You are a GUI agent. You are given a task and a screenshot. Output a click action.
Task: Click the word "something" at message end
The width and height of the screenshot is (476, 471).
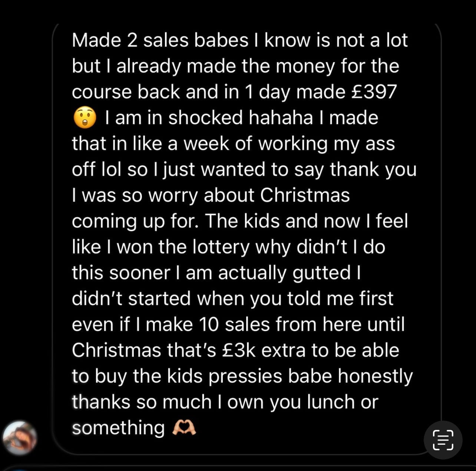[x=118, y=428]
